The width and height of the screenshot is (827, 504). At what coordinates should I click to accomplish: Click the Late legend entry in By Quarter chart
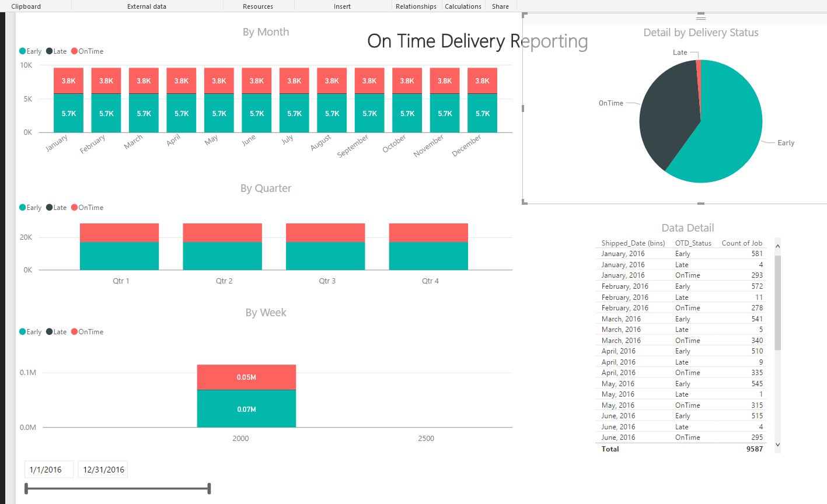coord(57,208)
